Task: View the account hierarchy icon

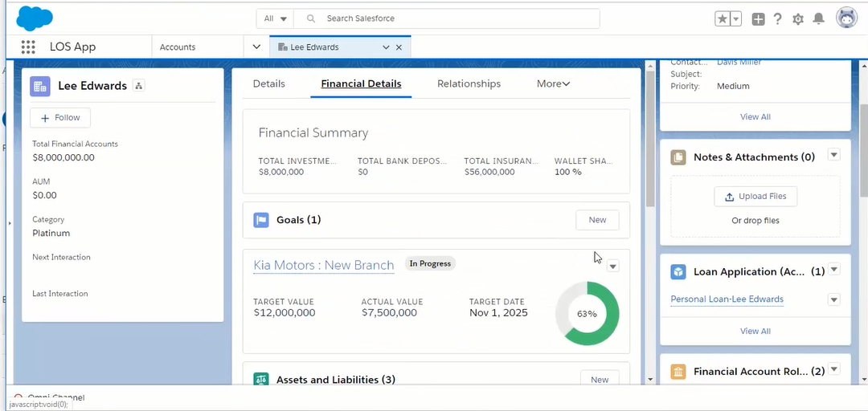Action: coord(139,86)
